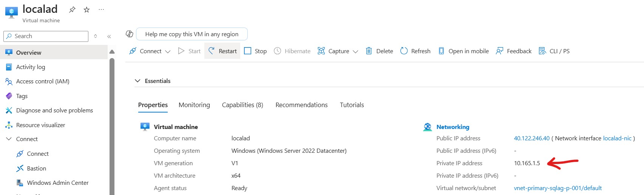This screenshot has height=195, width=644.
Task: Click the sidebar scrollbar thumb
Action: 112,126
